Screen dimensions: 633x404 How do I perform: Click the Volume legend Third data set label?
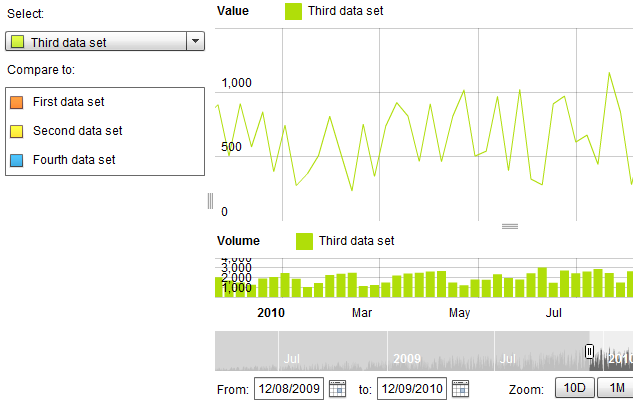pyautogui.click(x=356, y=241)
